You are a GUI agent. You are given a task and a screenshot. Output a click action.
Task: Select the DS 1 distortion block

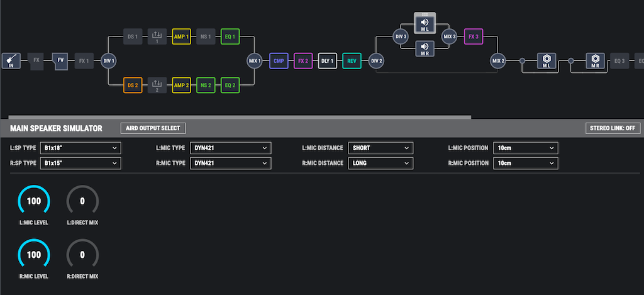[x=133, y=36]
